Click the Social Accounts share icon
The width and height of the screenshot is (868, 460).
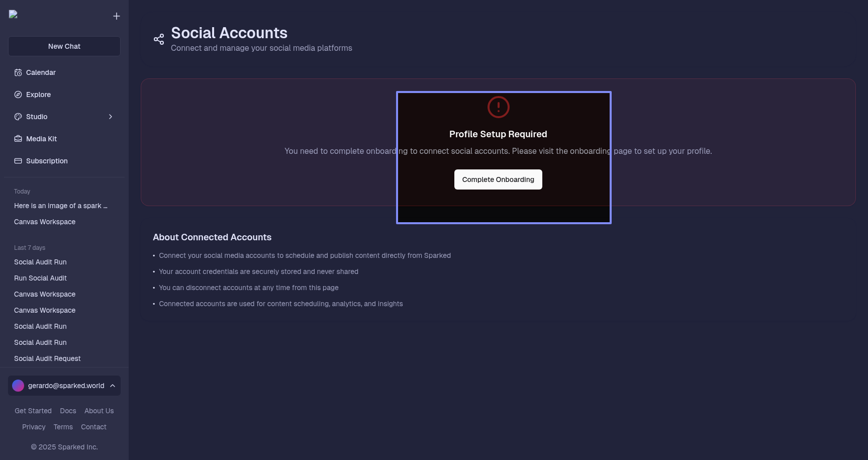[159, 39]
